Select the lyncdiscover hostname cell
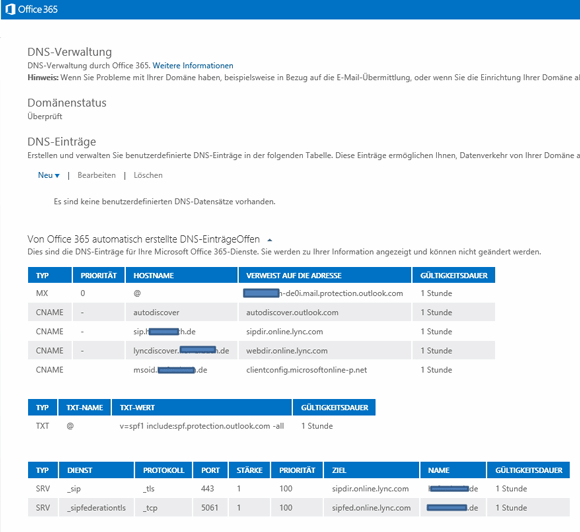 [181, 351]
